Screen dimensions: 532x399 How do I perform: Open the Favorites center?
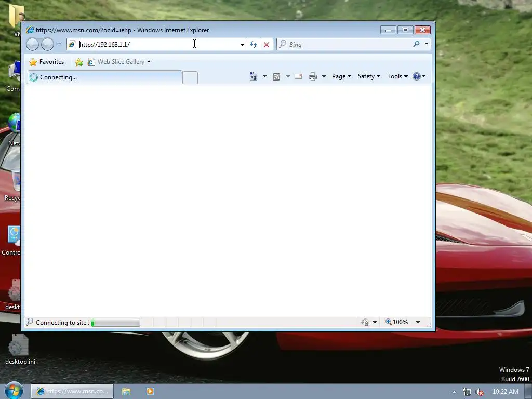coord(47,62)
